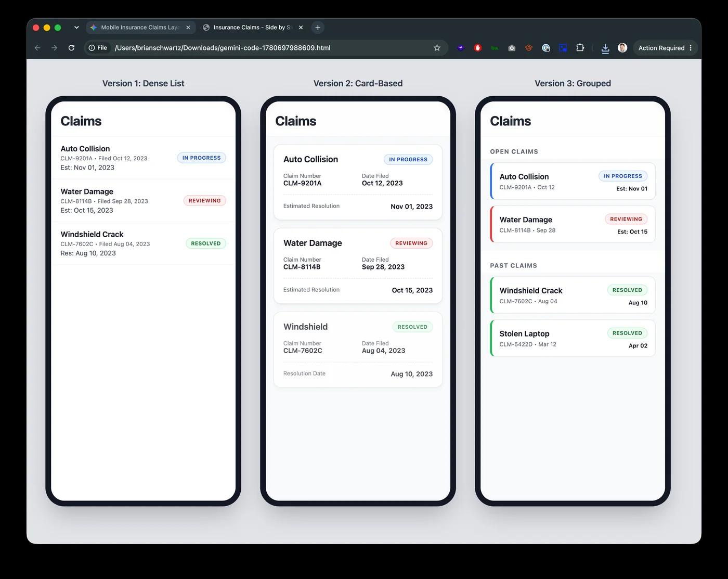Open the tab search chevron dropdown
The height and width of the screenshot is (579, 728).
(x=76, y=28)
